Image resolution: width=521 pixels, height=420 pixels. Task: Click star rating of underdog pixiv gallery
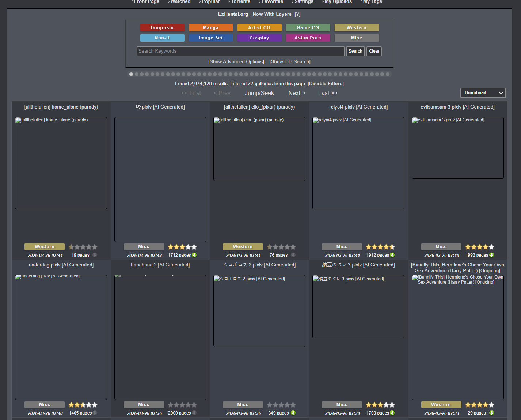pos(83,405)
